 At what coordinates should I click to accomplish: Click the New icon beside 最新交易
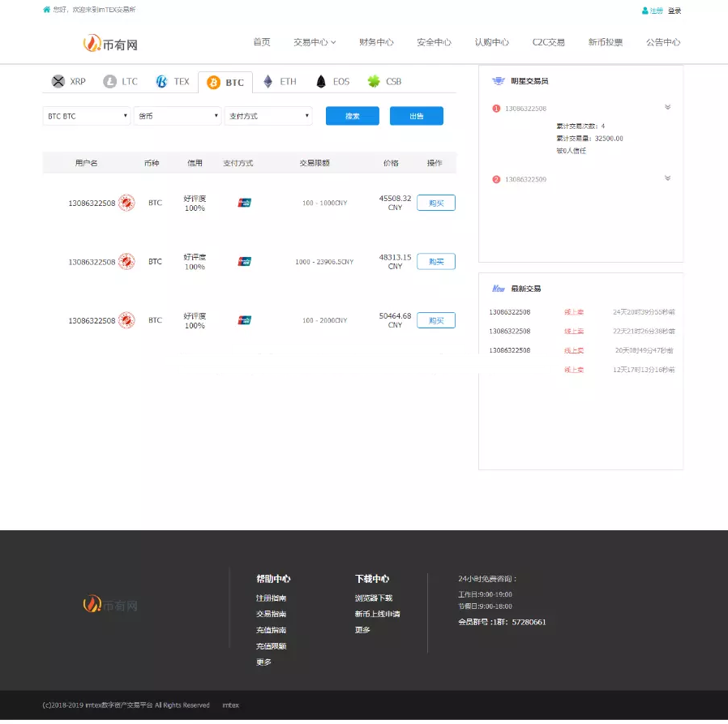point(499,289)
